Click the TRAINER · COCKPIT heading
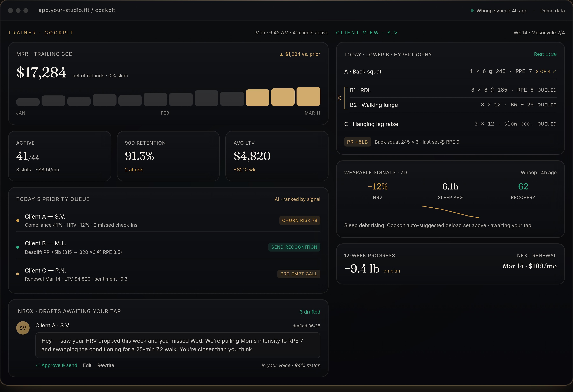The image size is (573, 392). coord(41,33)
